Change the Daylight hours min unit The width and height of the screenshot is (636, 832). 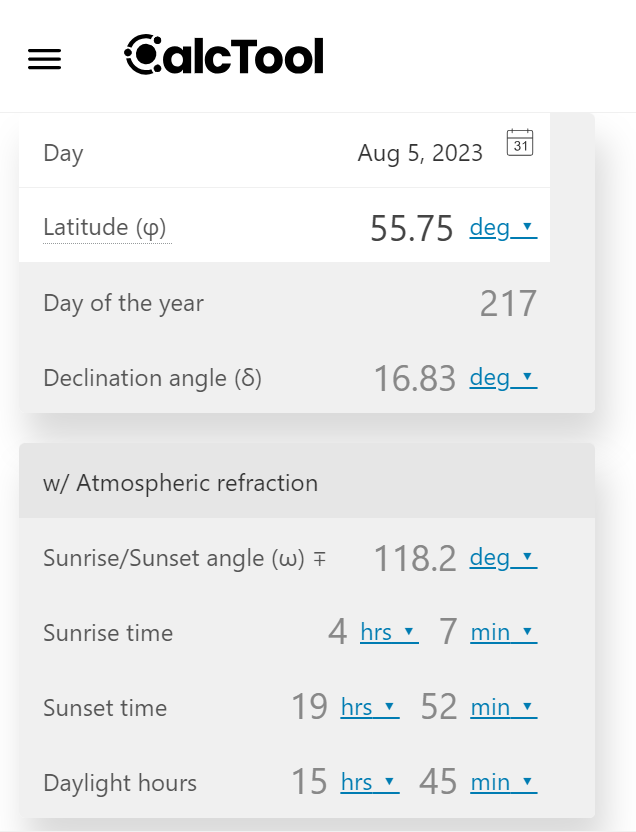[504, 782]
